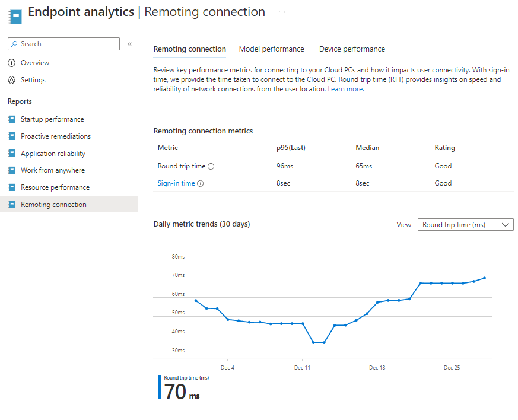The image size is (518, 420).
Task: Open Settings in the sidebar
Action: coord(33,80)
